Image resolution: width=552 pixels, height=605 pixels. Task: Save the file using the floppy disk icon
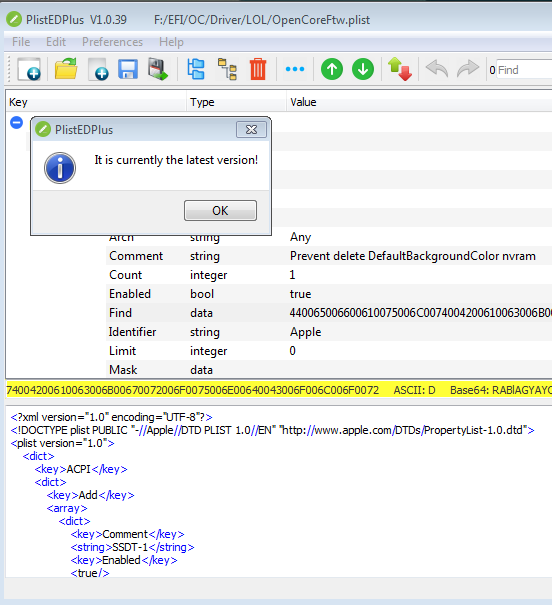[x=128, y=69]
